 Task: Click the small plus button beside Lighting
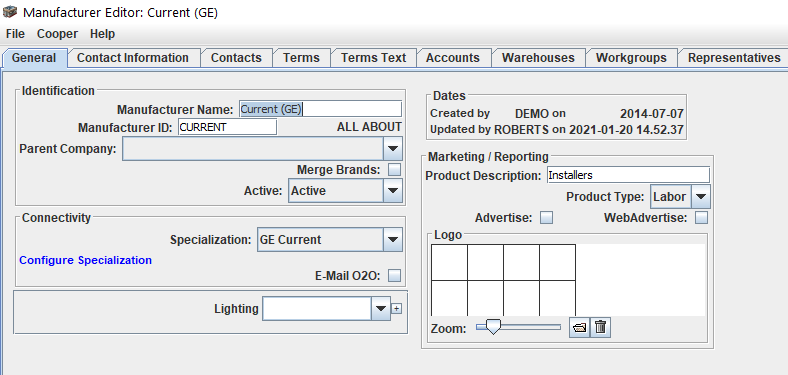tap(397, 309)
